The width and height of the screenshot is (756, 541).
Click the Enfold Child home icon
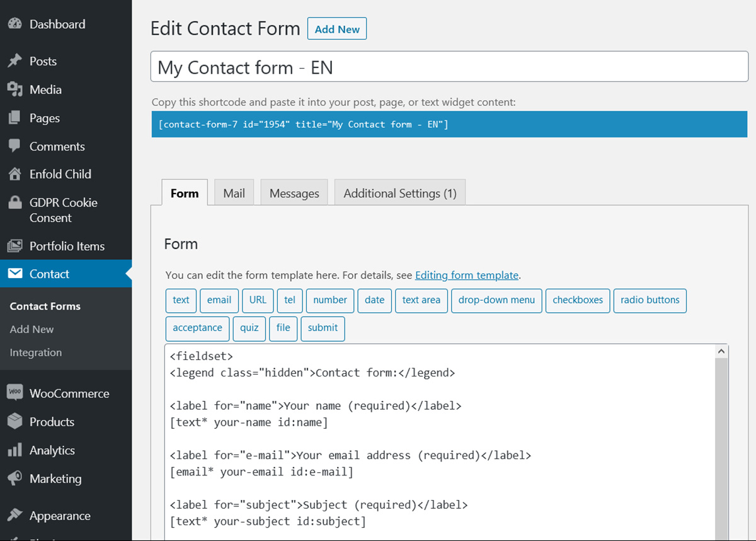click(x=14, y=174)
